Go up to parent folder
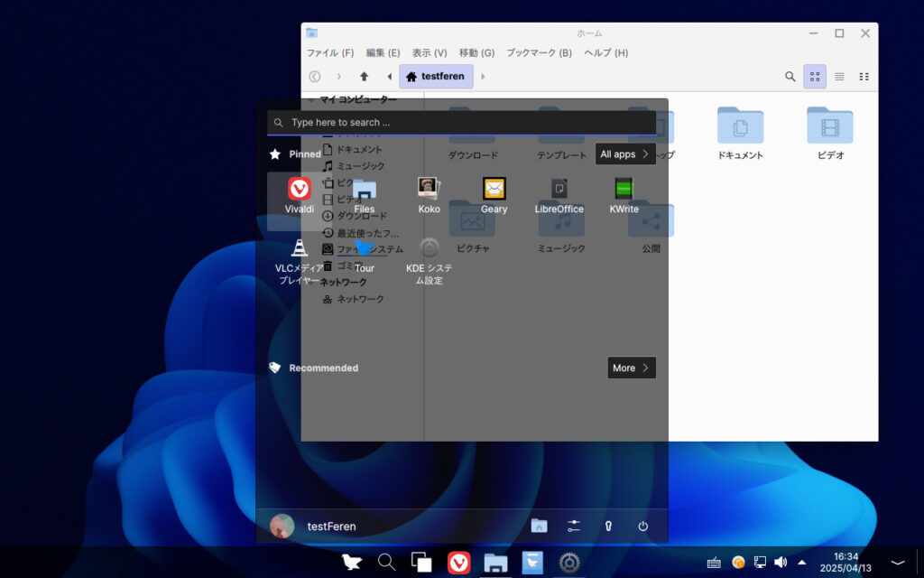This screenshot has width=924, height=578. (x=365, y=76)
